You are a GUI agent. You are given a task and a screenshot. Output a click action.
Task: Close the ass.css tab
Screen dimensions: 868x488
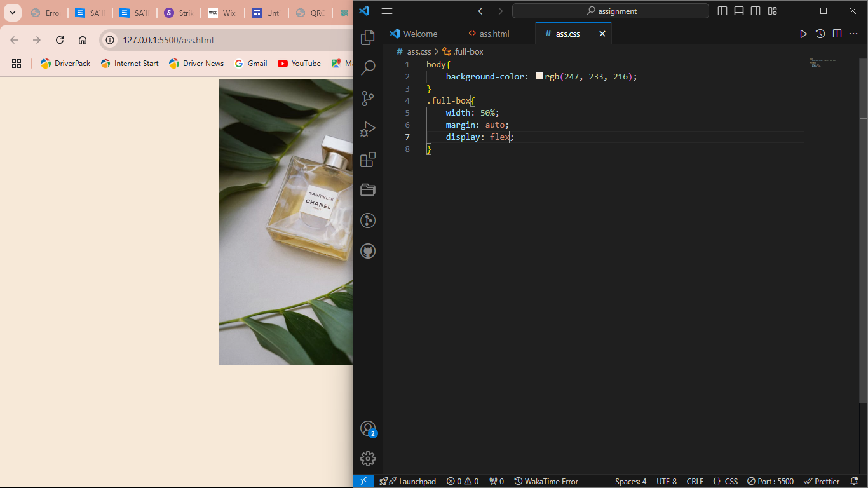[602, 34]
